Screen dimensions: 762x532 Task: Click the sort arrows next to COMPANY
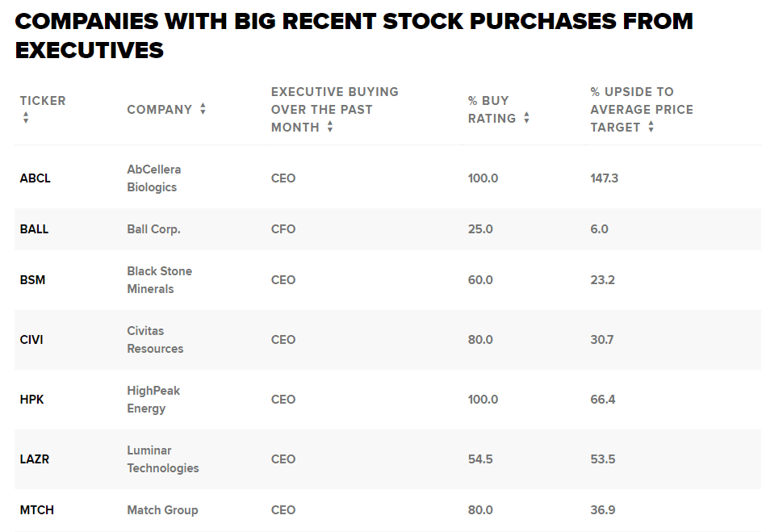tap(203, 109)
